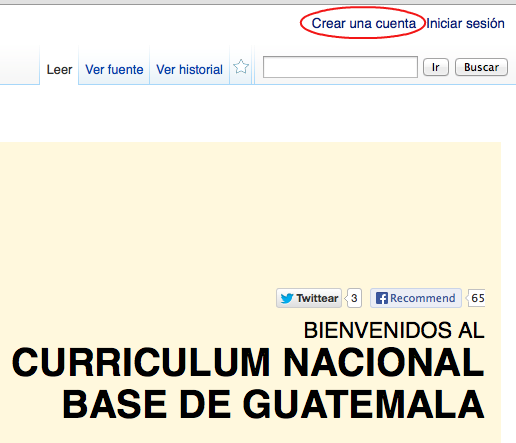Open the tweet count bubble showing 3
The image size is (516, 443).
(354, 298)
